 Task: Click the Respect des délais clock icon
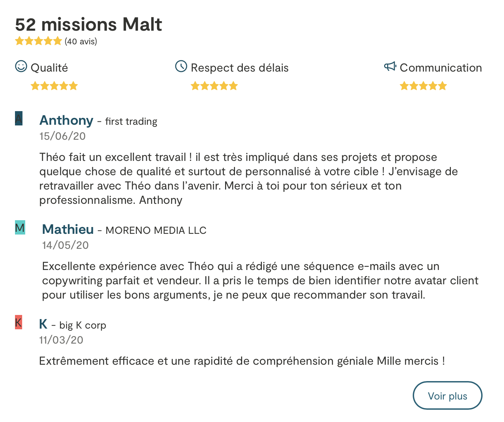[x=181, y=66]
